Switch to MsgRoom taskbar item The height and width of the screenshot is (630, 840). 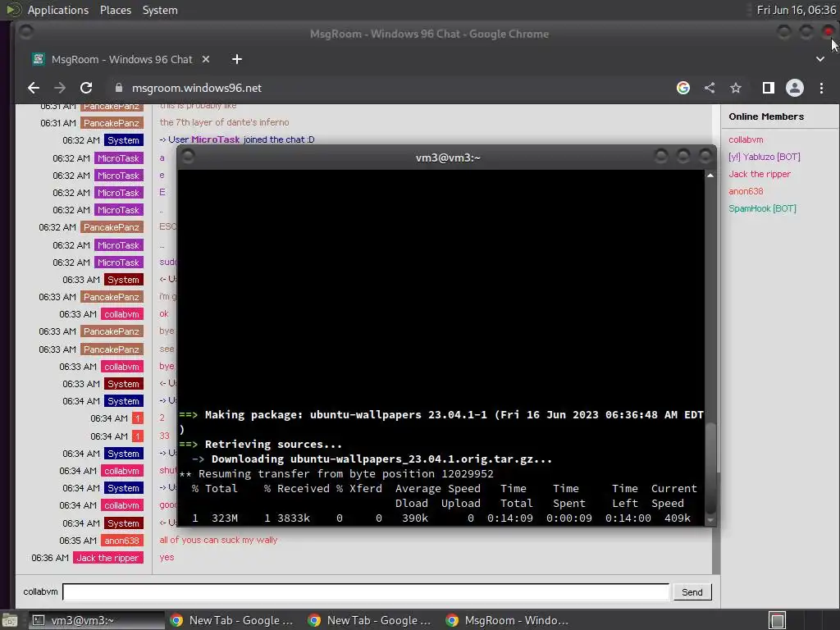coord(508,620)
